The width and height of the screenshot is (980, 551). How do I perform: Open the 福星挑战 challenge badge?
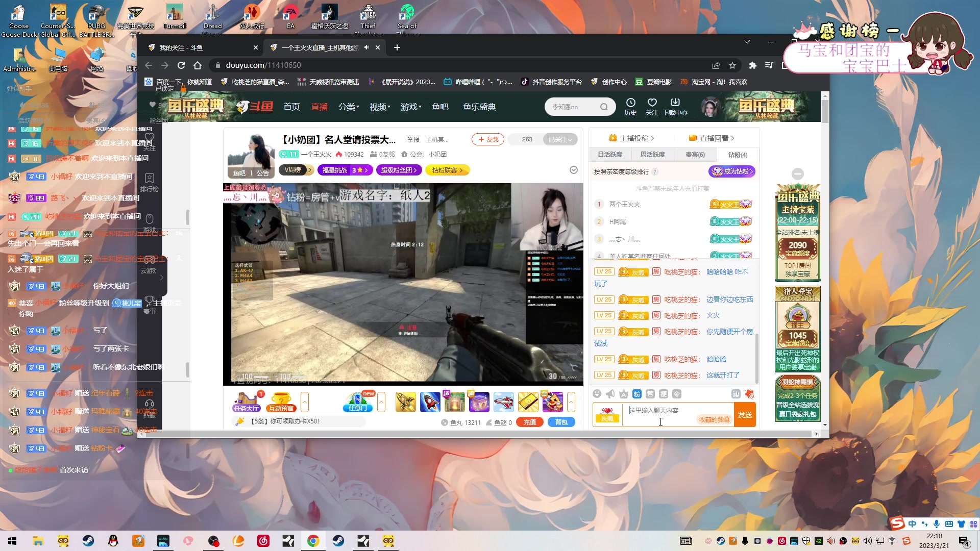coord(345,170)
